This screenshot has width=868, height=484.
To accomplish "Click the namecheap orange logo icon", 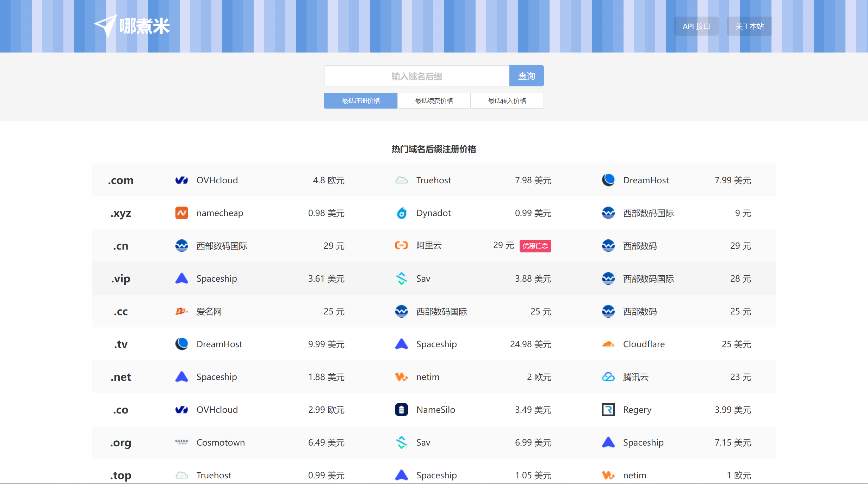I will tap(181, 213).
